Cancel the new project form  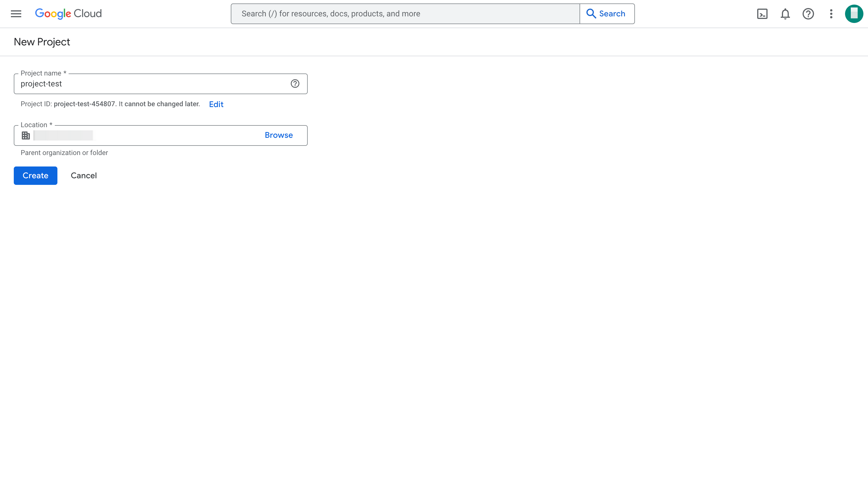pos(84,176)
